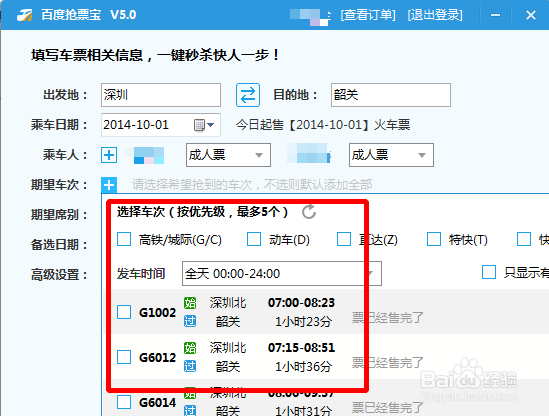Click the 1小时36分 duration text
549x416 pixels.
coord(303,367)
